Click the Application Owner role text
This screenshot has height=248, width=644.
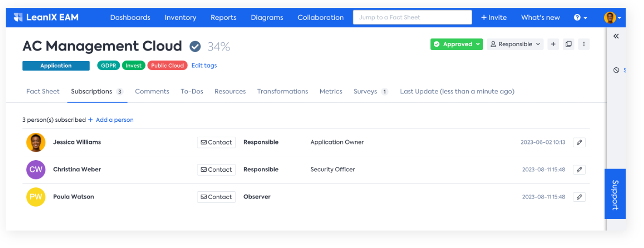(x=337, y=142)
